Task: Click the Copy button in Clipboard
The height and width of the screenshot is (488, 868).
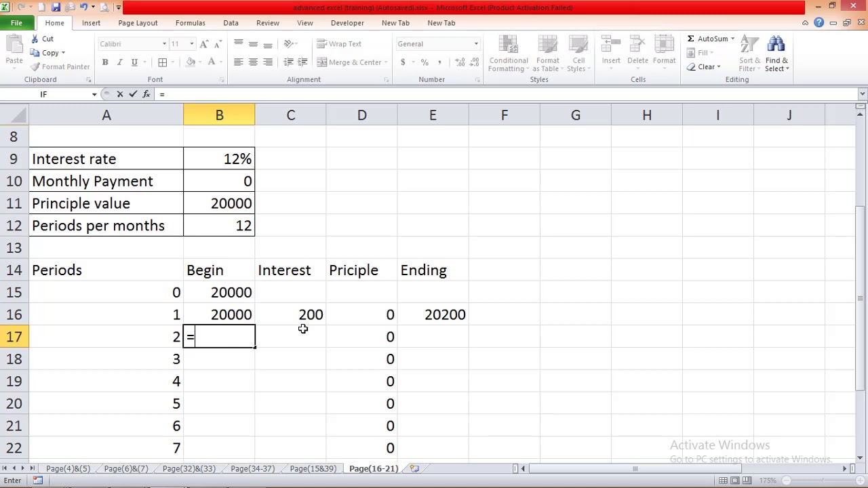Action: coord(45,53)
